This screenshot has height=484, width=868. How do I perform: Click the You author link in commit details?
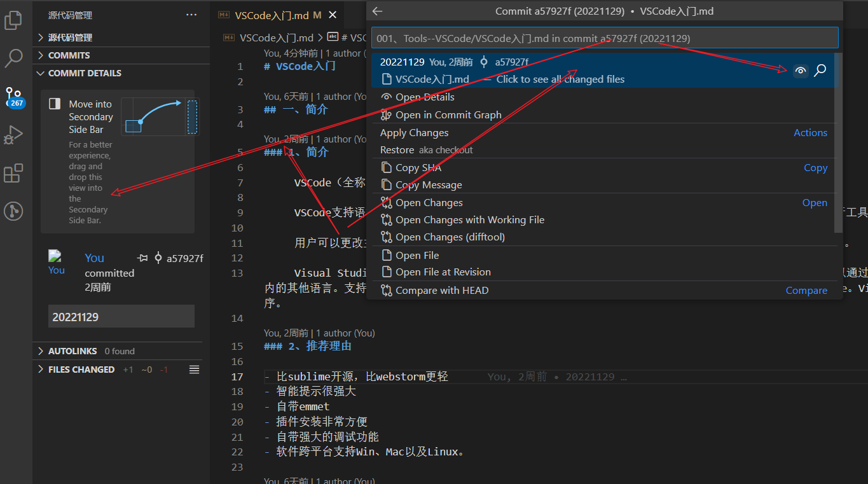[94, 258]
